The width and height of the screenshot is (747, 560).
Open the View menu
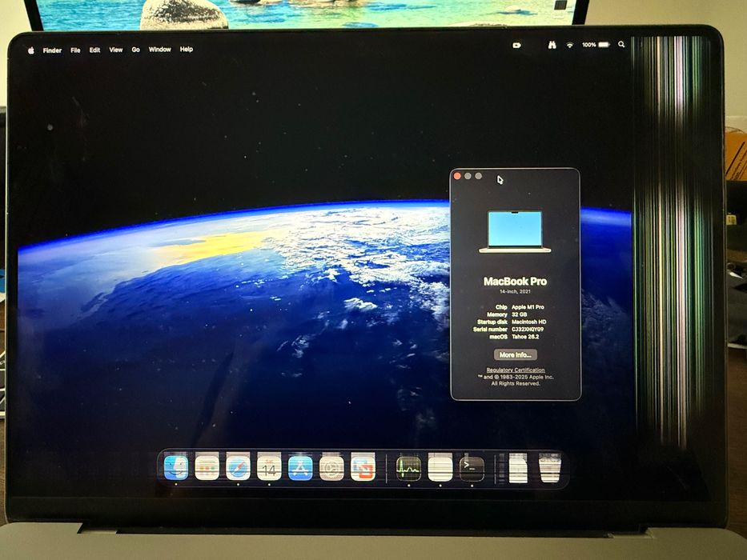pos(116,50)
